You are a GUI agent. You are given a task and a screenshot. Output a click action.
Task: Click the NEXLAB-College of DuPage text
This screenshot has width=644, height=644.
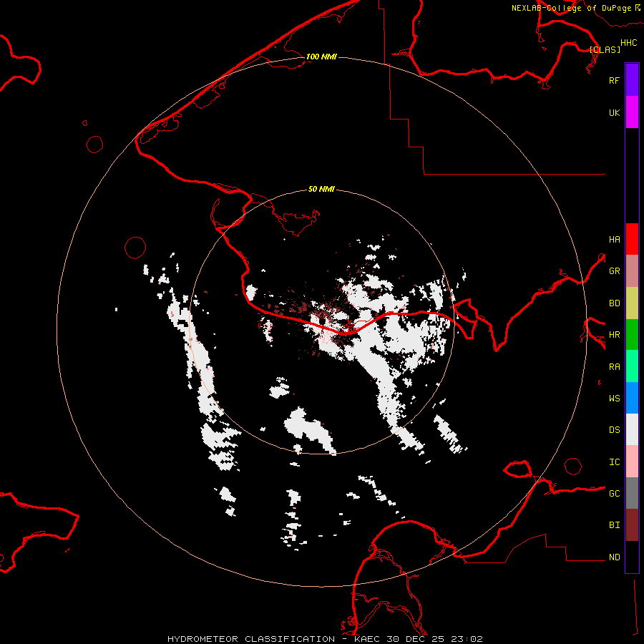click(x=571, y=8)
